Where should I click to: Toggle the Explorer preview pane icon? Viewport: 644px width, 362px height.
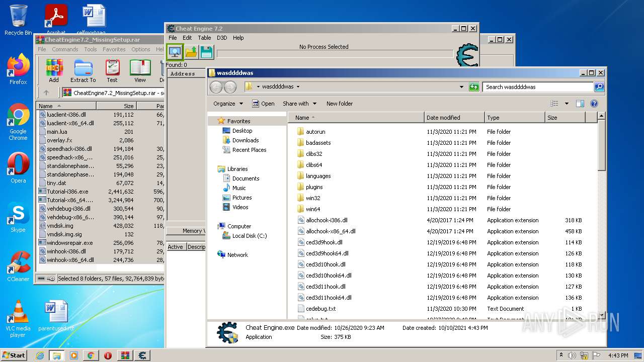click(580, 104)
